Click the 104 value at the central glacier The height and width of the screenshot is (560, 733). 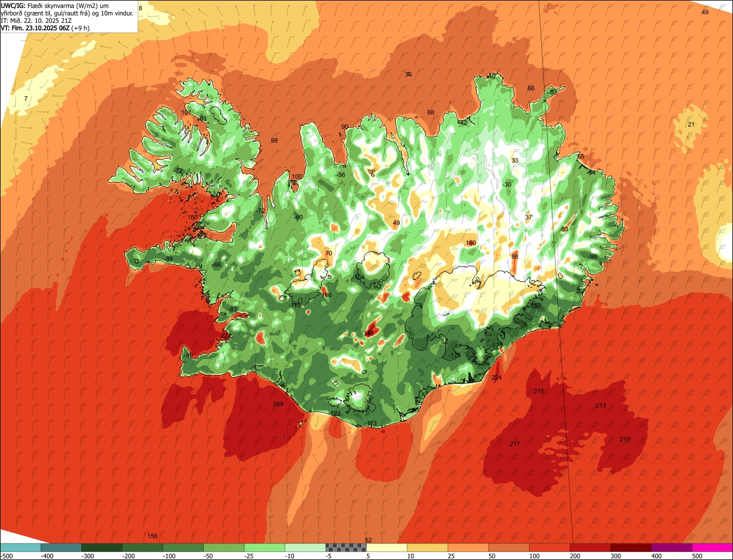(360, 277)
